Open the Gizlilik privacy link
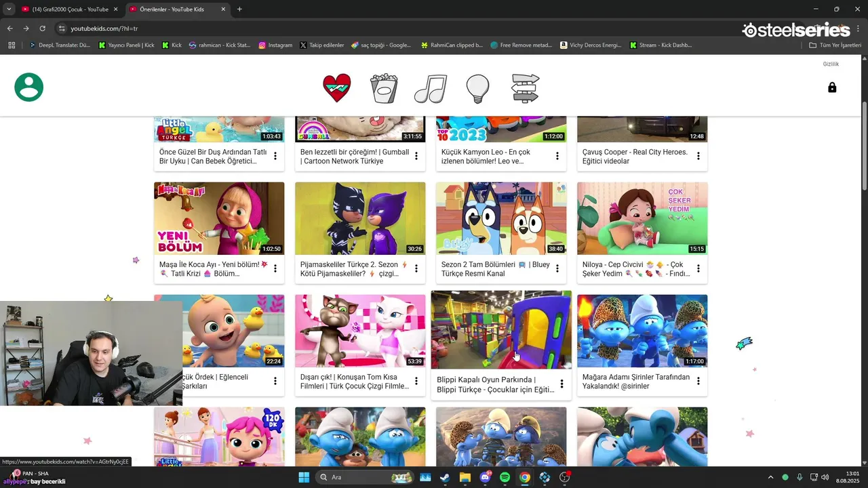868x488 pixels. (x=831, y=64)
